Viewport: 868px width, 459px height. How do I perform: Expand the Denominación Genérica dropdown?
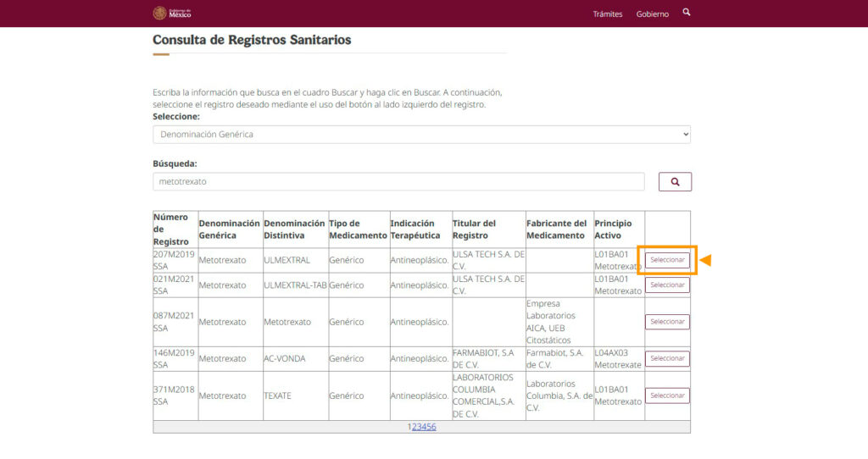(x=421, y=135)
